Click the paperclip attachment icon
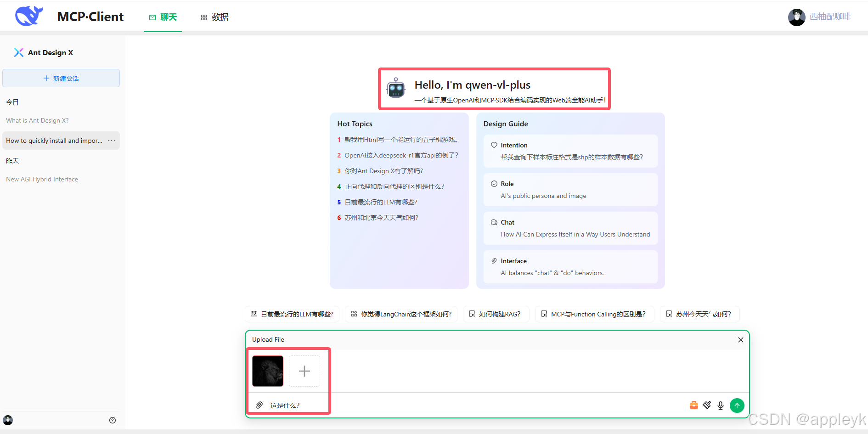 [259, 405]
